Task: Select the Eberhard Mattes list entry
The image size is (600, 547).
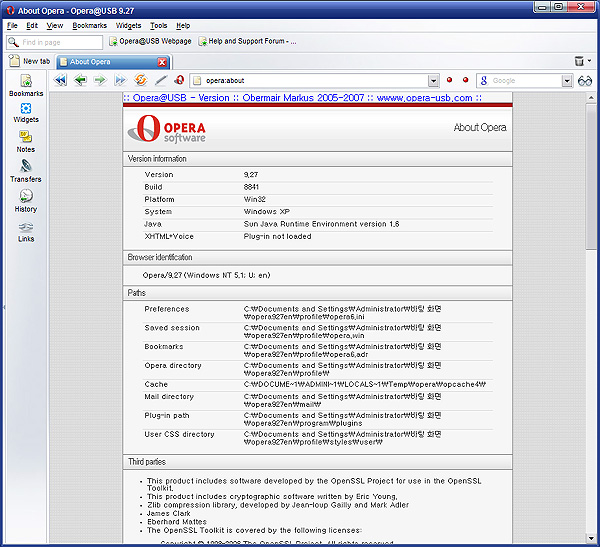Action: (x=177, y=522)
